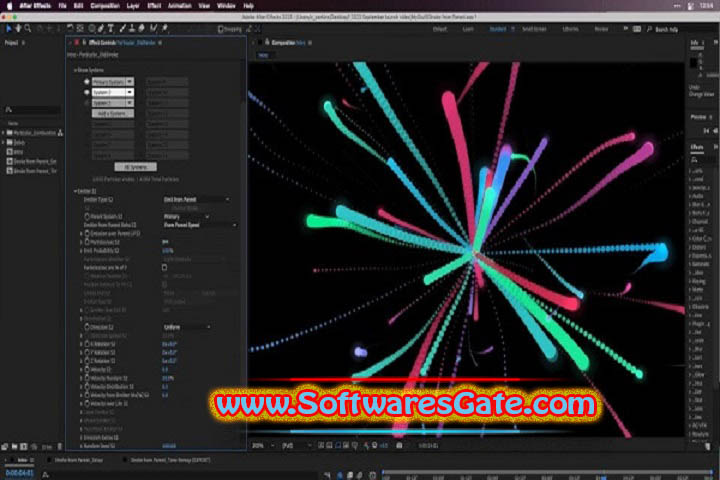Click stopwatch for X Rotation property

87,344
